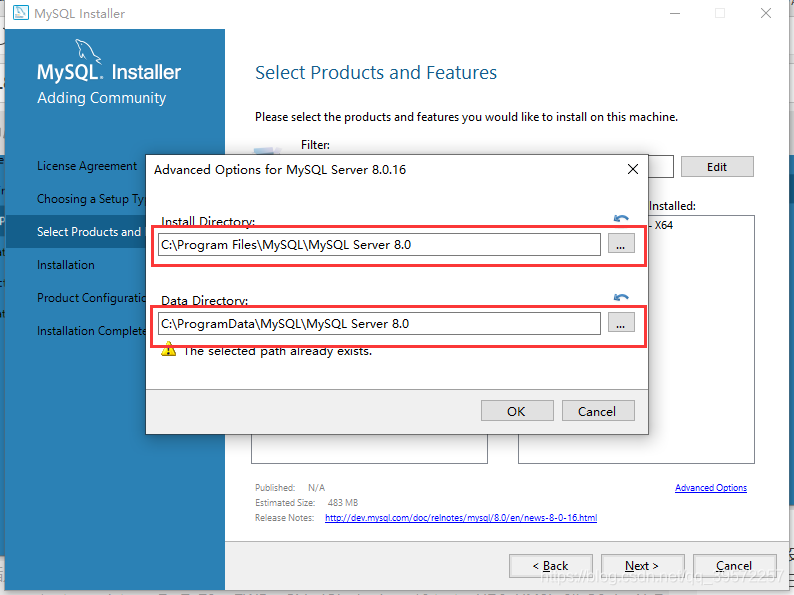Minimize the MySQL Installer window
This screenshot has height=595, width=794.
[675, 13]
